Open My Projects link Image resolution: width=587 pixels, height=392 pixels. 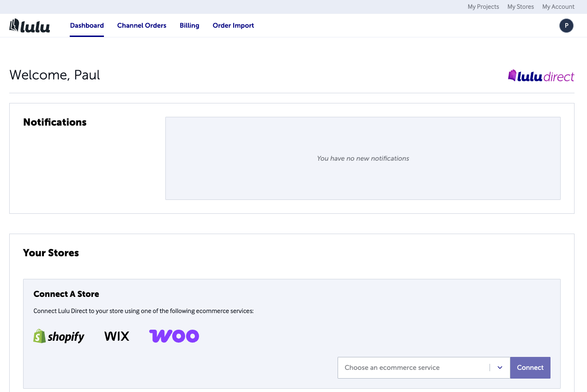point(483,6)
